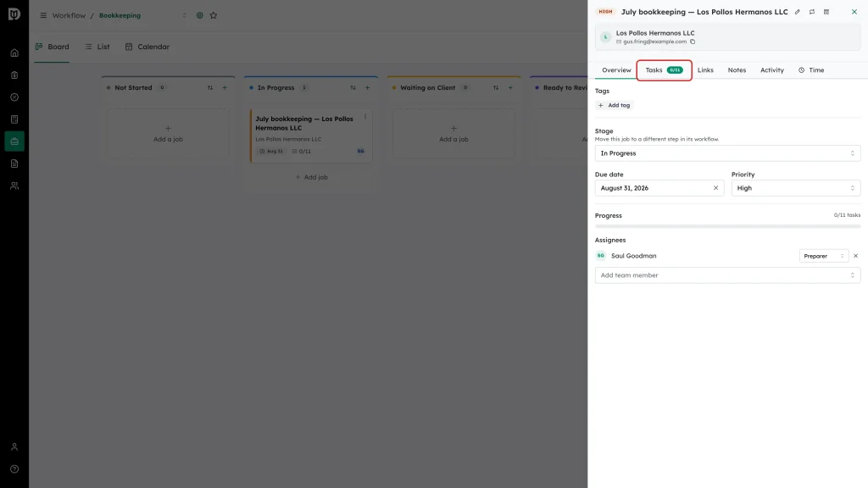Click the job progress bar

[727, 226]
